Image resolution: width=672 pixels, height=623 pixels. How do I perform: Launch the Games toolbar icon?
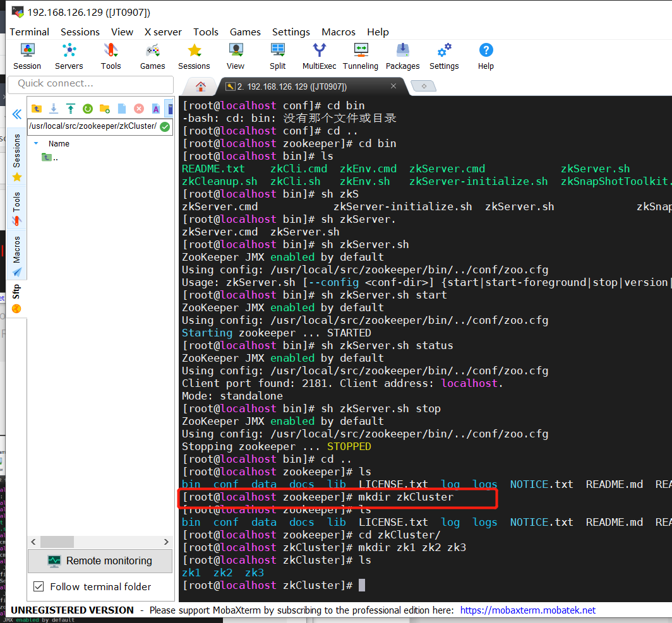click(x=153, y=56)
